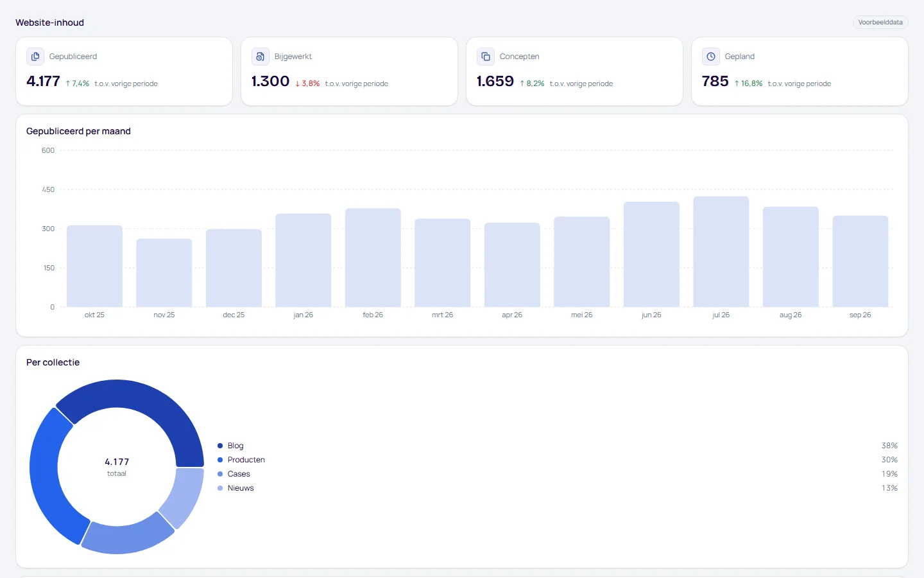Click the 785 Gepland value
The width and height of the screenshot is (924, 578).
click(x=715, y=82)
